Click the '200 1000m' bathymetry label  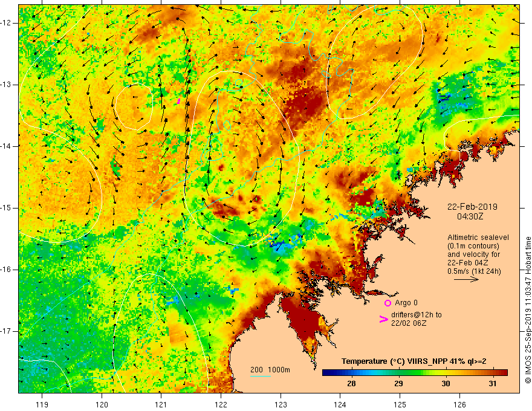(270, 370)
